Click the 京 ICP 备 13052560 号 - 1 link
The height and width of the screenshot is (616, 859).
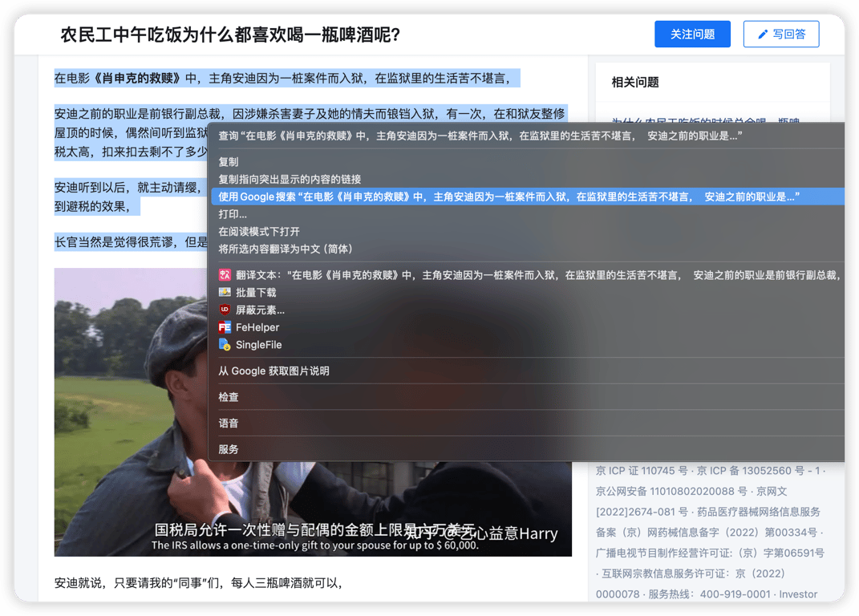758,471
